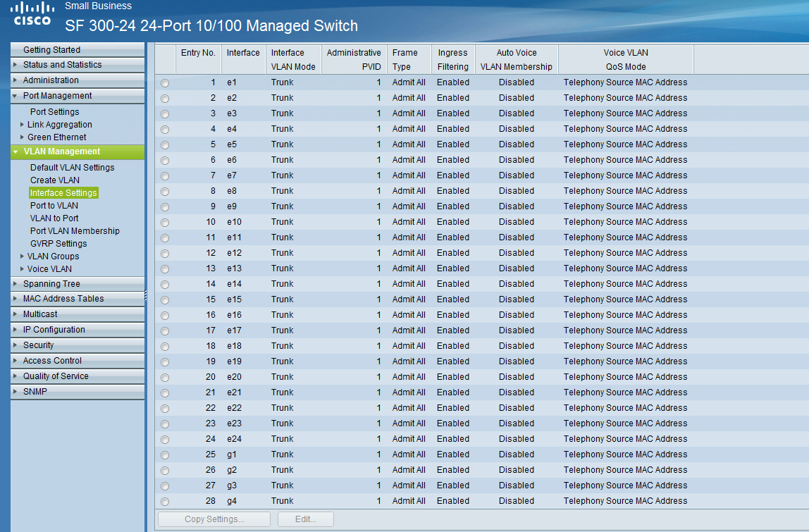The width and height of the screenshot is (809, 532).
Task: Click the sidebar resize handle
Action: click(146, 295)
